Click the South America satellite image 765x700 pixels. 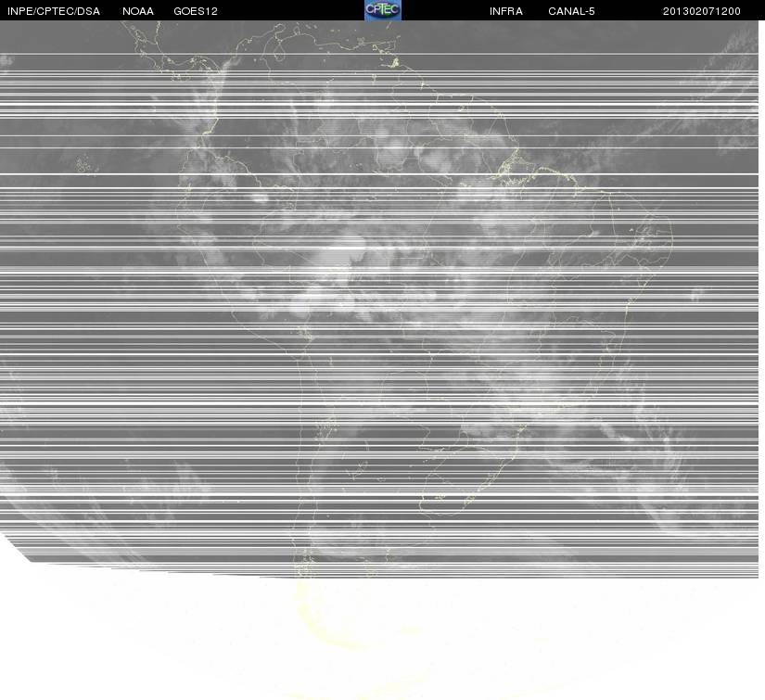pyautogui.click(x=379, y=360)
